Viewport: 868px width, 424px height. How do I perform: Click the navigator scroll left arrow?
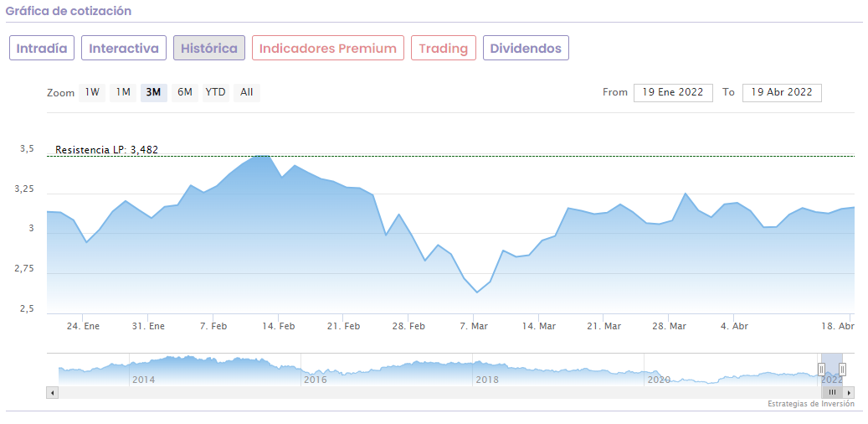[x=52, y=392]
